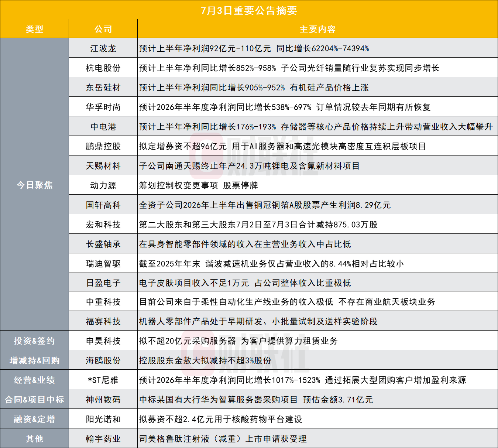Select the 投资&签约 category cell
Screen dimensions: 498x448
click(34, 340)
